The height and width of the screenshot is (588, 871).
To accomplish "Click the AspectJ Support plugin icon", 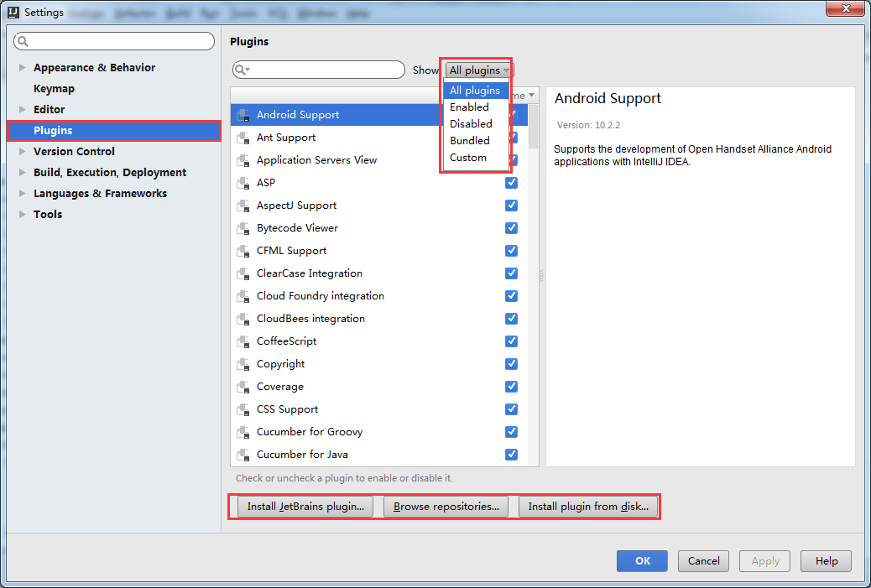I will (243, 206).
